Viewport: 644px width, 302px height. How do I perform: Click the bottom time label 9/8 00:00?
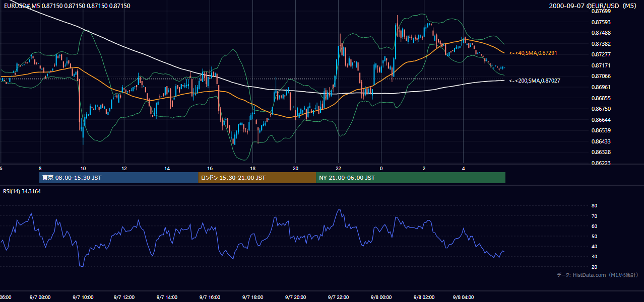(x=381, y=297)
